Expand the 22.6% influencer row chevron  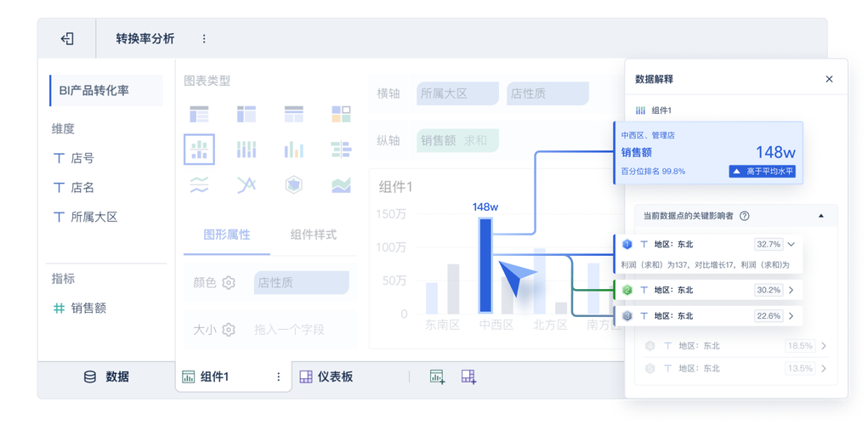pyautogui.click(x=791, y=316)
